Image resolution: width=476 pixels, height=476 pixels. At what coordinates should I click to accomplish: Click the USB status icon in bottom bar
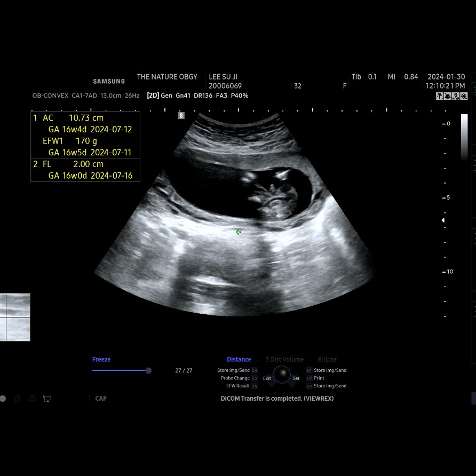click(x=18, y=399)
